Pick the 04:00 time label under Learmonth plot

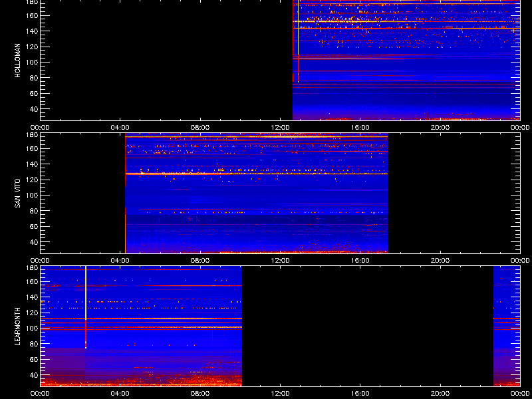coord(120,394)
